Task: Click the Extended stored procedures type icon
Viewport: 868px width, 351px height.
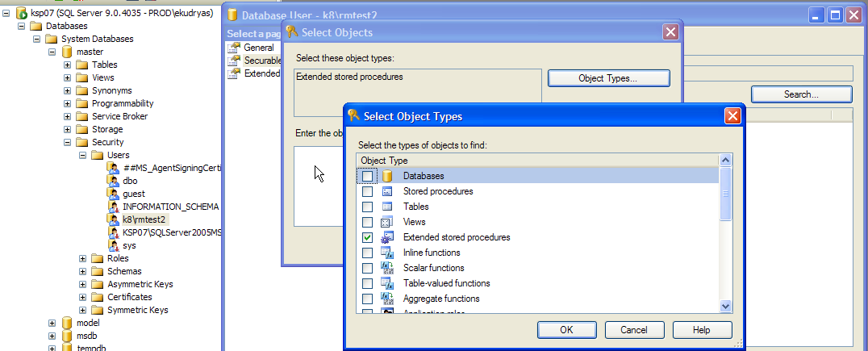Action: (387, 237)
